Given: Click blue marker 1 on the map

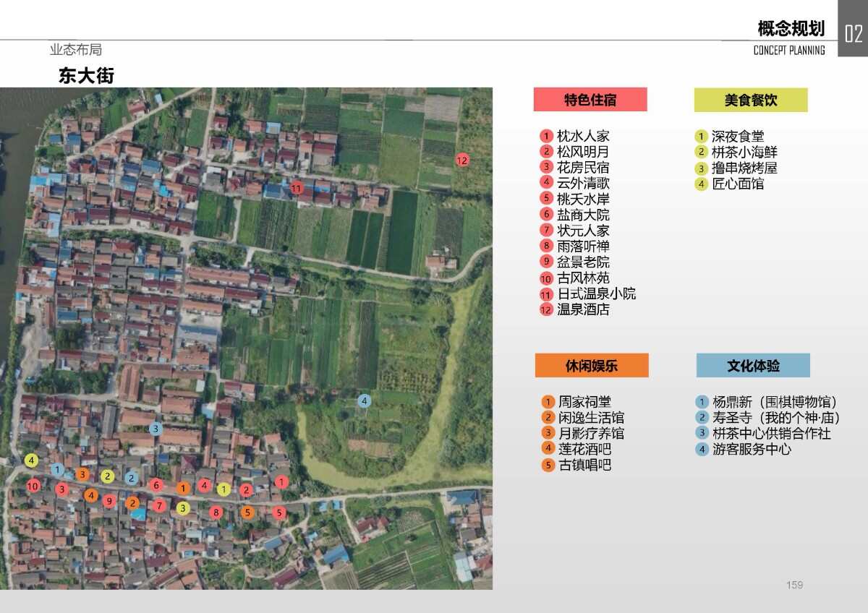Looking at the screenshot, I should click(x=57, y=470).
